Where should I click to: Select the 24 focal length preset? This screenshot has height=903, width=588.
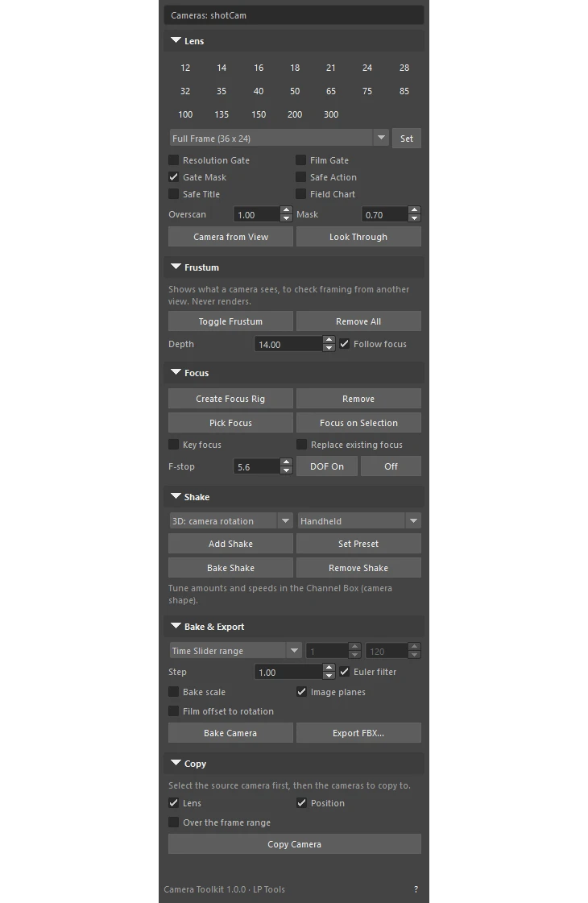pos(367,68)
